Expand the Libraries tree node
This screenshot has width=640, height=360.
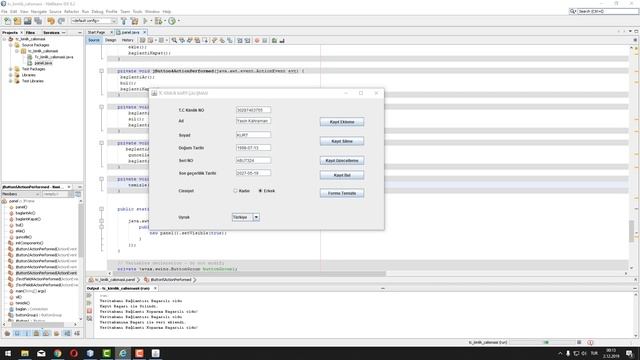coord(11,75)
